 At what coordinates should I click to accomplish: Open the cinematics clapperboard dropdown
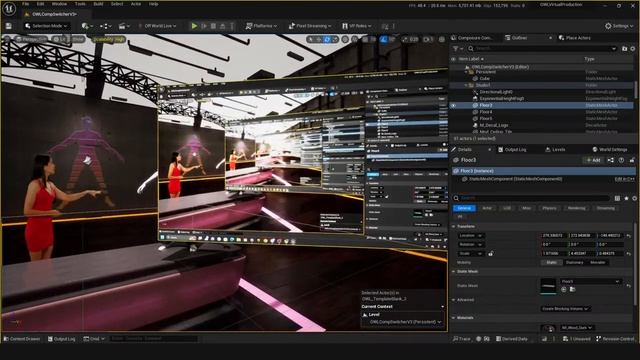click(x=124, y=26)
